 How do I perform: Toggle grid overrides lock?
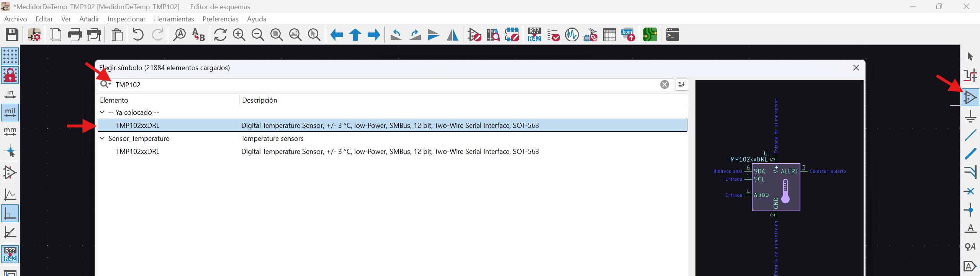(x=10, y=75)
